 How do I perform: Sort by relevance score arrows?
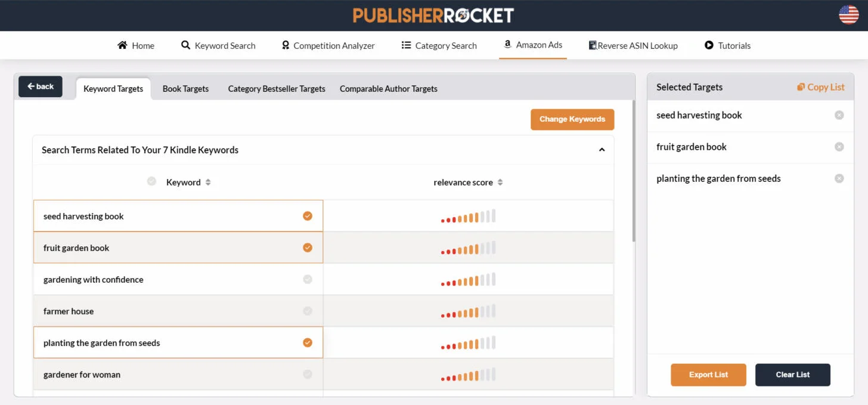tap(500, 183)
